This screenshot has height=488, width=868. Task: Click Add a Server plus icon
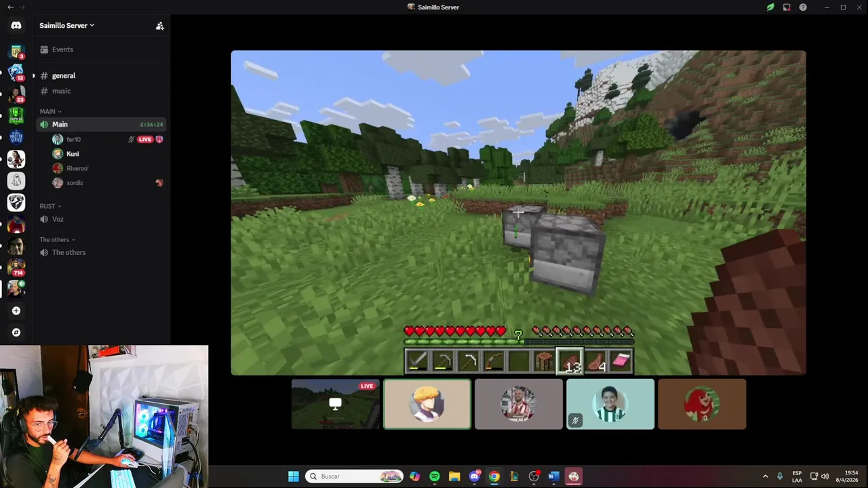point(16,310)
